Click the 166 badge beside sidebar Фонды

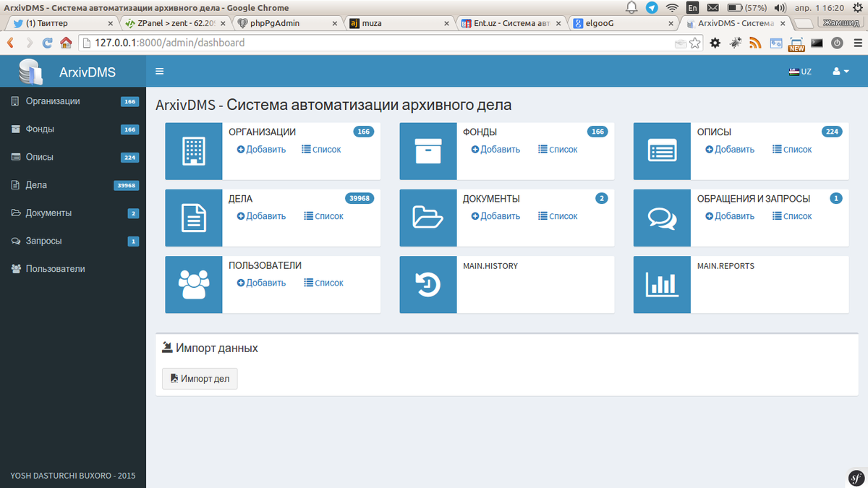pos(130,129)
